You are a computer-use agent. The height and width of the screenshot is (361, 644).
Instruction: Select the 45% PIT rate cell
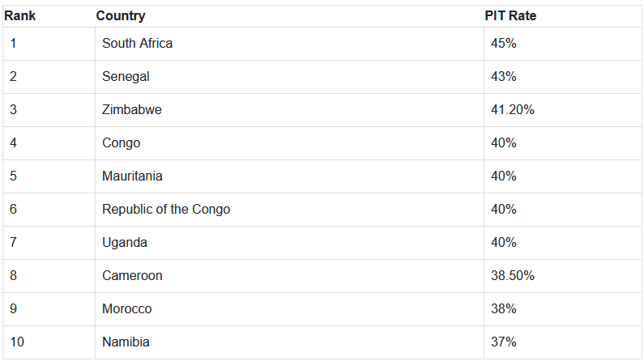(504, 43)
